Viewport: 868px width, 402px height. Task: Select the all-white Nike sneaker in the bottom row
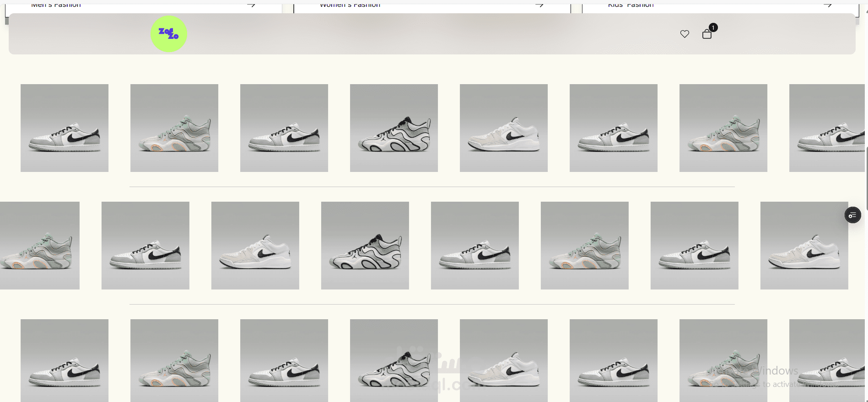pyautogui.click(x=504, y=361)
